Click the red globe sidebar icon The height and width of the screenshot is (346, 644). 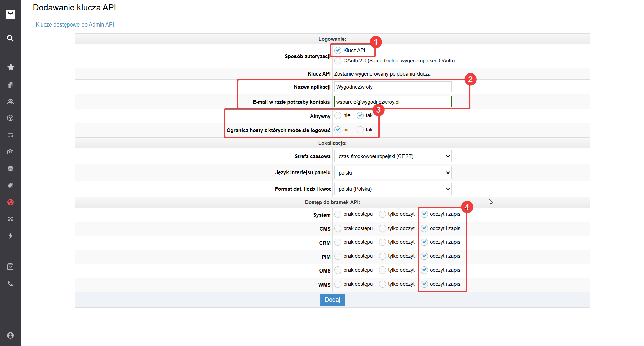click(10, 202)
